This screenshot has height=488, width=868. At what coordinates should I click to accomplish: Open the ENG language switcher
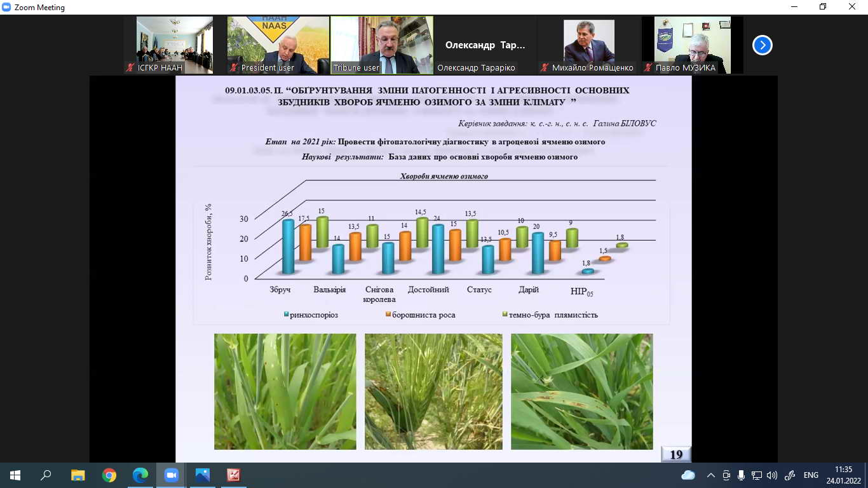811,475
